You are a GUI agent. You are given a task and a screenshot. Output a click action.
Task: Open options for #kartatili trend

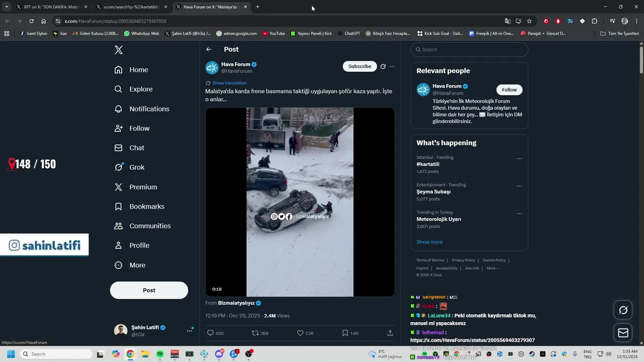519,159
